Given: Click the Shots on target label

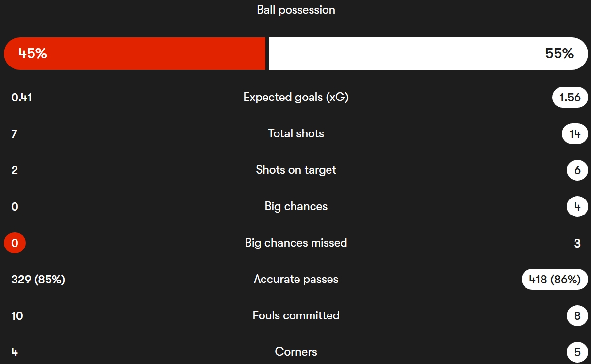Looking at the screenshot, I should tap(295, 170).
